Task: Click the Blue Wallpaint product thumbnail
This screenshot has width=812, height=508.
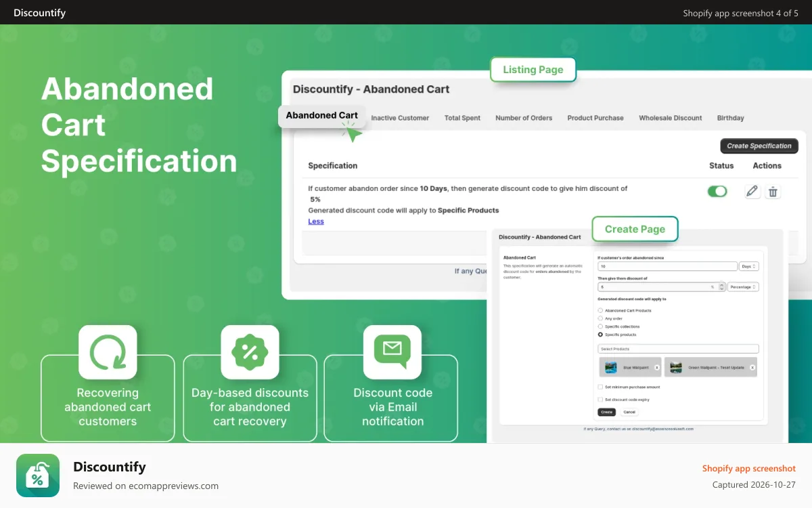Action: [x=611, y=367]
